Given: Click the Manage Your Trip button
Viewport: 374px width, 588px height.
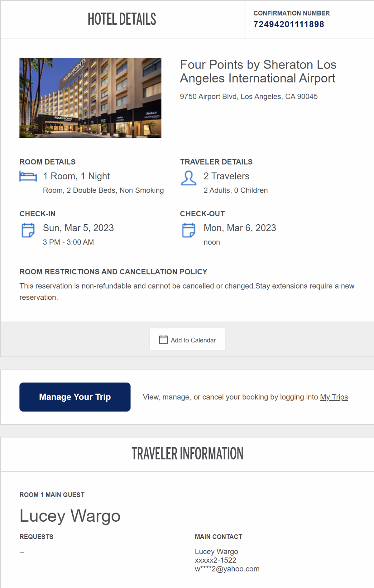Looking at the screenshot, I should click(x=75, y=397).
